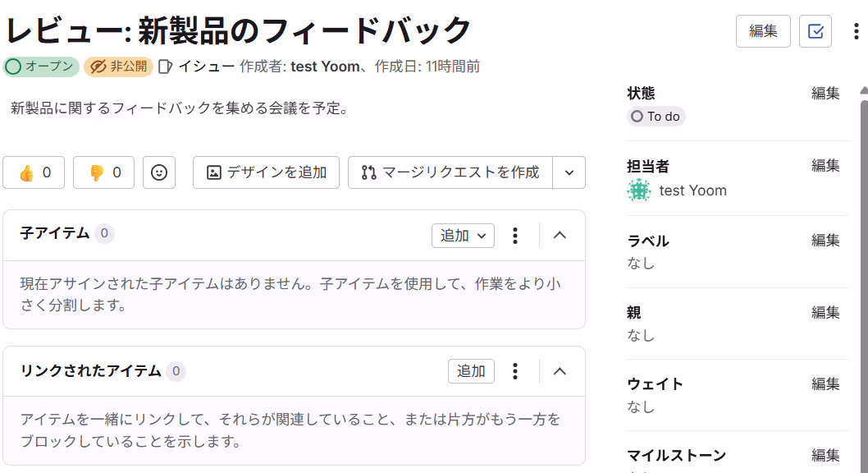
Task: Edit the マイルストーン field
Action: tap(825, 455)
